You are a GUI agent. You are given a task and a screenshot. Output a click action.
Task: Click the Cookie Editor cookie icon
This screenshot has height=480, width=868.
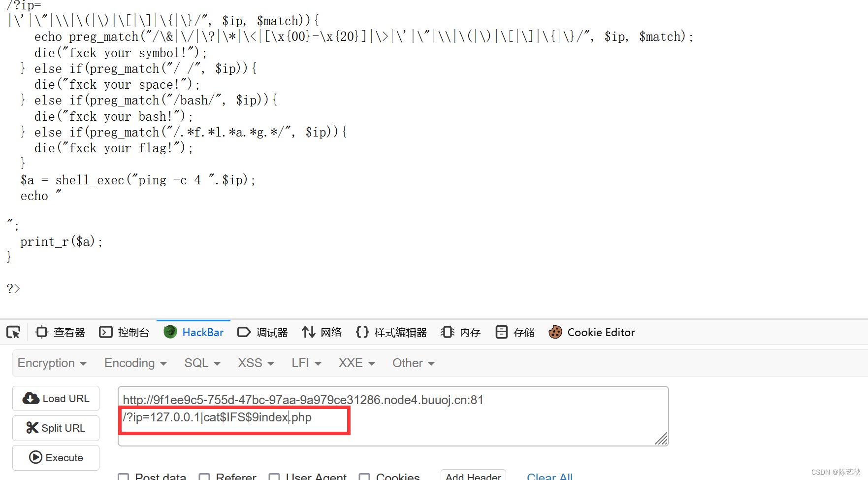pos(555,332)
